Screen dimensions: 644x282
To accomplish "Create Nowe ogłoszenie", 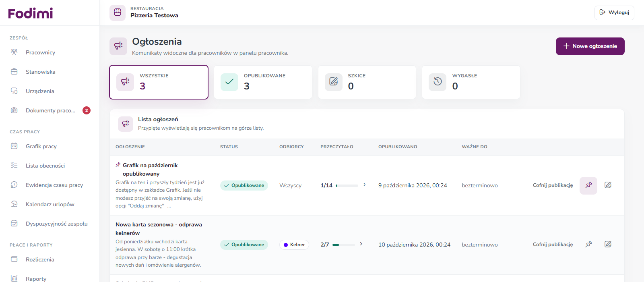I will (x=590, y=46).
